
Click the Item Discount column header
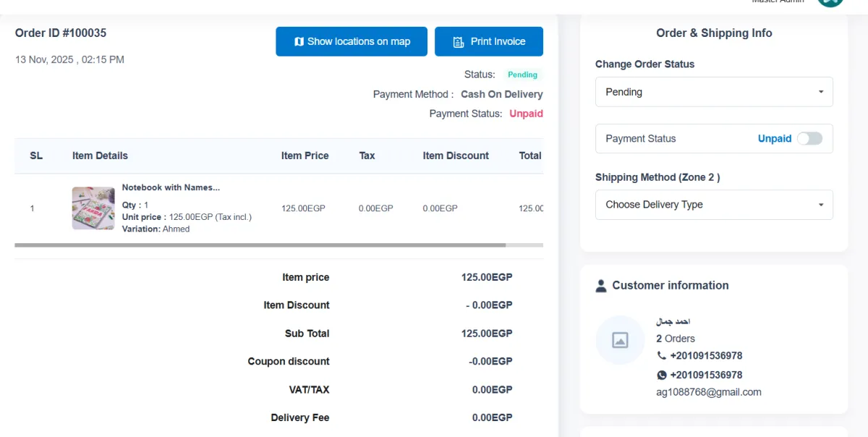[x=456, y=156]
